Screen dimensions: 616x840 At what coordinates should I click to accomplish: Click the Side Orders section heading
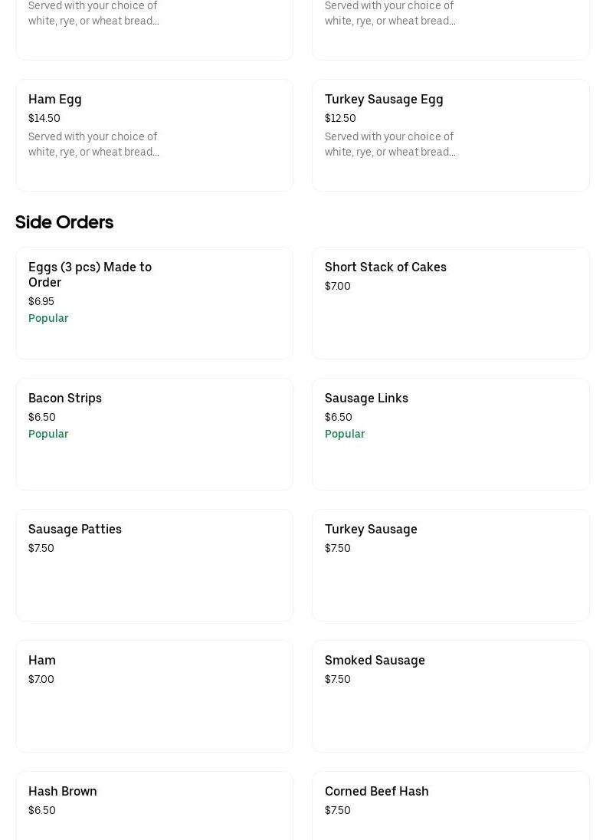(64, 222)
